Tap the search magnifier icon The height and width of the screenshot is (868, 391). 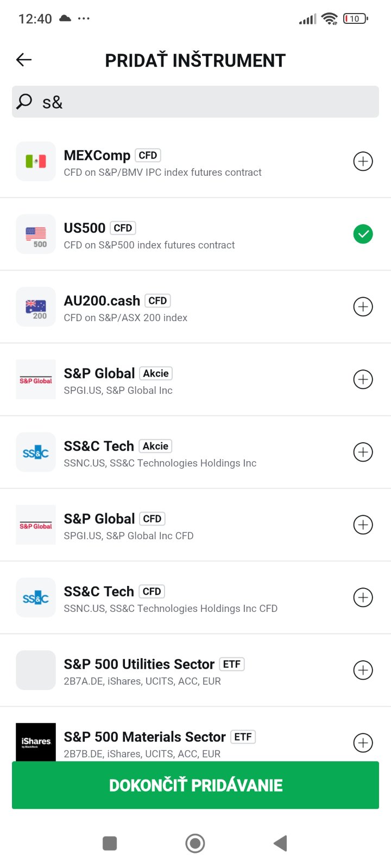coord(24,101)
